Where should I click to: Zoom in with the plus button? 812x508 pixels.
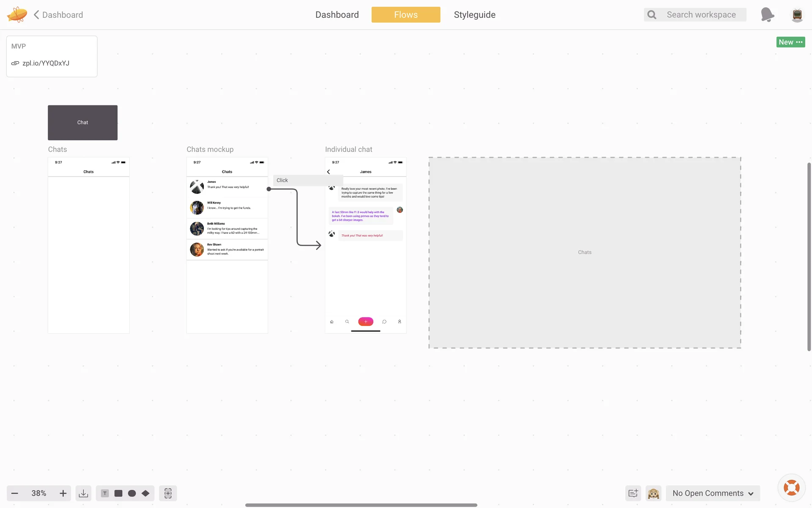coord(63,493)
